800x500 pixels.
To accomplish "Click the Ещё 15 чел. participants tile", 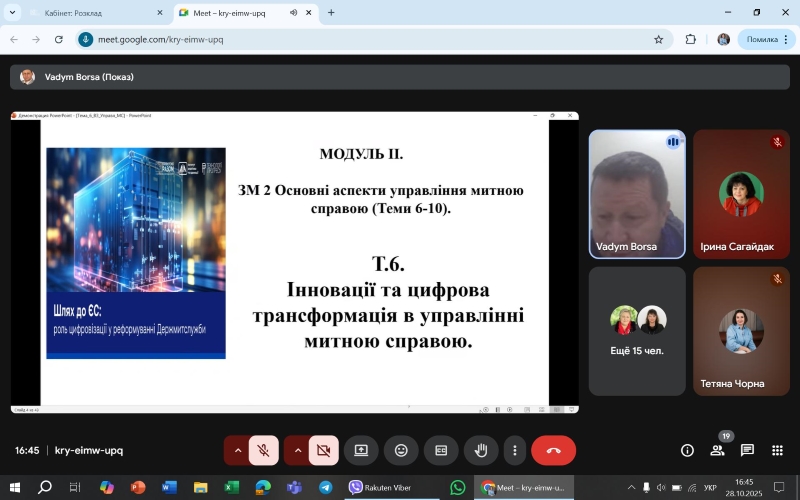I will (x=637, y=331).
